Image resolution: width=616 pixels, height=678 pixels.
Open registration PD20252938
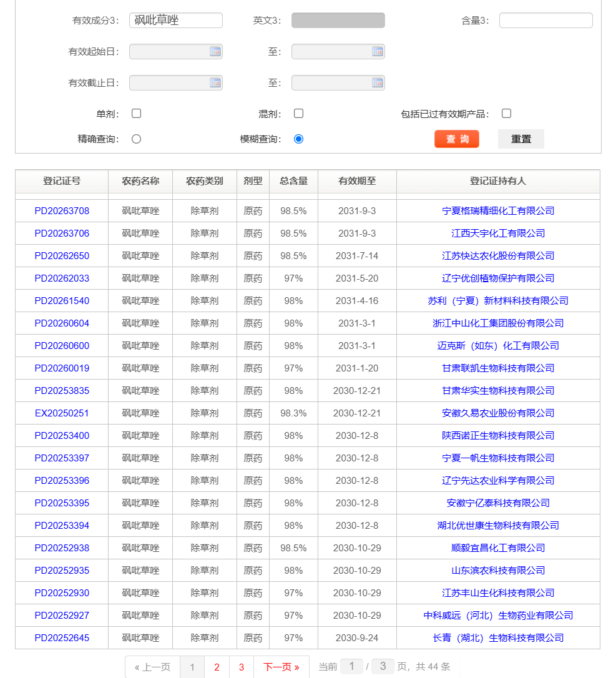(x=62, y=548)
